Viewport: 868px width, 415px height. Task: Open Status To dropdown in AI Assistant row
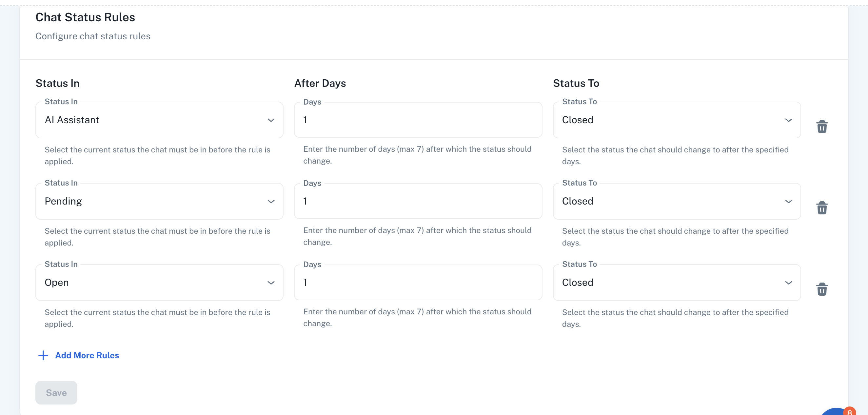click(677, 120)
